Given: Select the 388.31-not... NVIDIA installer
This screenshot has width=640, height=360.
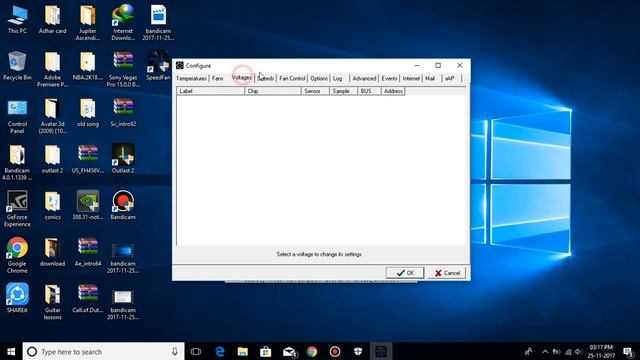Looking at the screenshot, I should click(x=88, y=205).
